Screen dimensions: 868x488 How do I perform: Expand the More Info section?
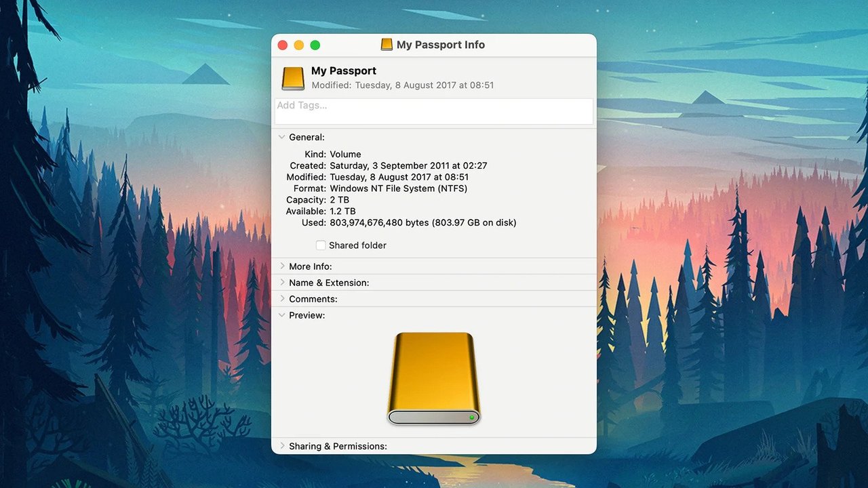pos(282,266)
